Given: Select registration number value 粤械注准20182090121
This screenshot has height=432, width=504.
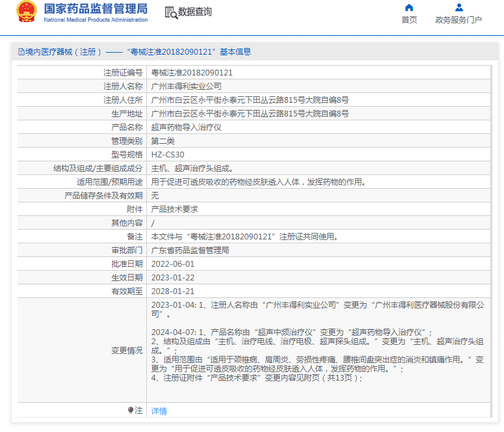Looking at the screenshot, I should tap(192, 73).
